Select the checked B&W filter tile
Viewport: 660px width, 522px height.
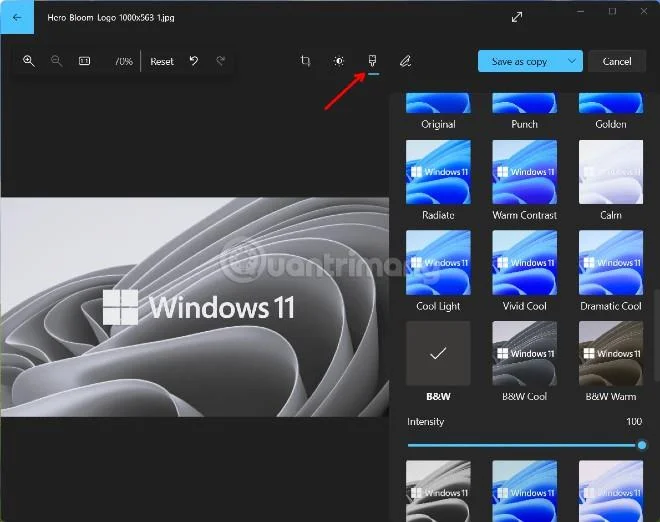point(438,353)
